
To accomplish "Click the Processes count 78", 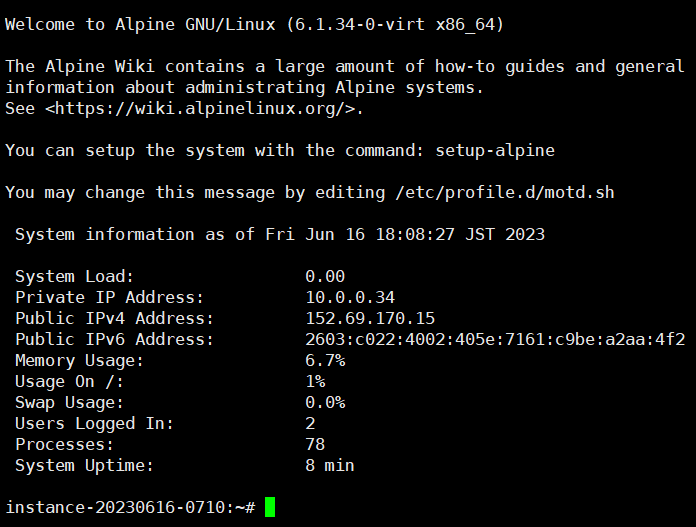I will click(315, 444).
